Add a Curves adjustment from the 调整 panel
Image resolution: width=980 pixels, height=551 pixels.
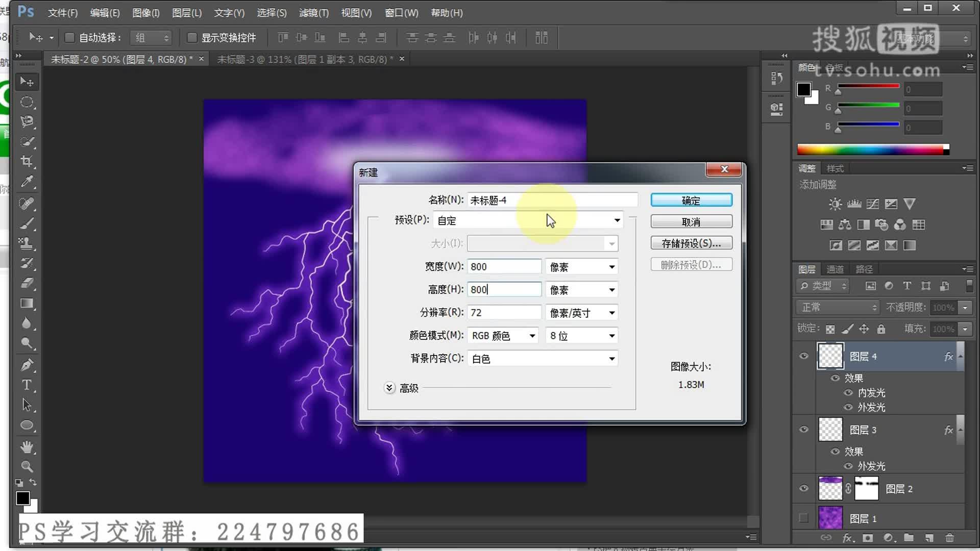click(872, 204)
